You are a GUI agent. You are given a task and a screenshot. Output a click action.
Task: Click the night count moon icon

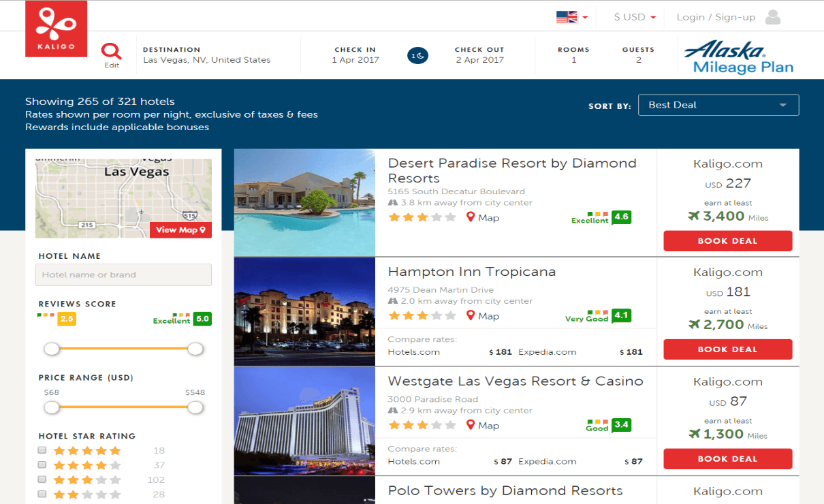pos(417,55)
